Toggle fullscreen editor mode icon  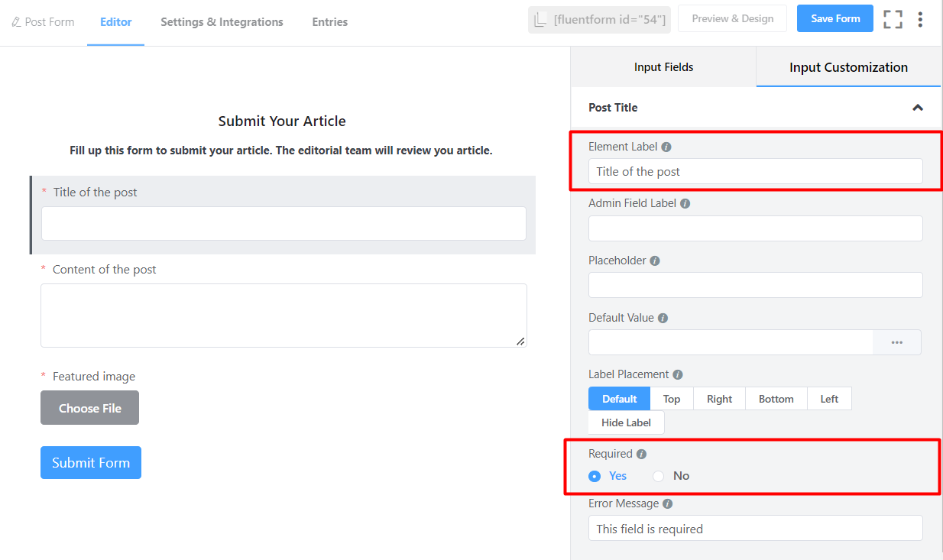pyautogui.click(x=893, y=20)
